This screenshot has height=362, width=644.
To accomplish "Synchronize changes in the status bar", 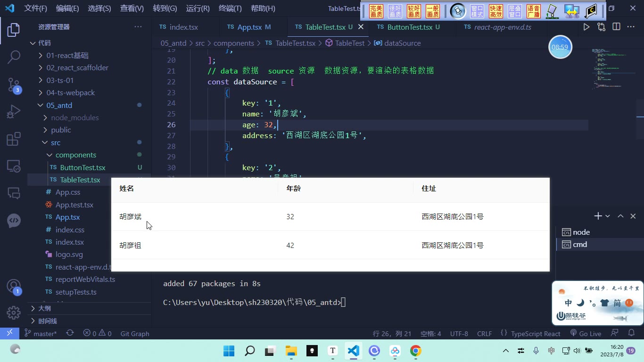I will (x=70, y=333).
